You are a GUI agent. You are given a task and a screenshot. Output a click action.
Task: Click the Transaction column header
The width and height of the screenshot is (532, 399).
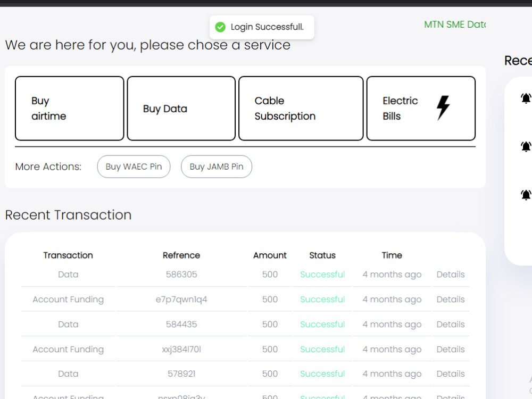[68, 255]
